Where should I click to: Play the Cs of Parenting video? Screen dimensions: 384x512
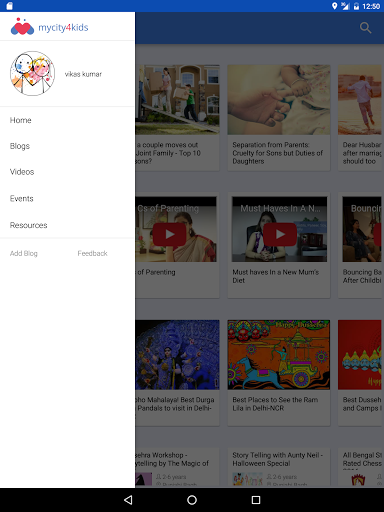point(169,234)
